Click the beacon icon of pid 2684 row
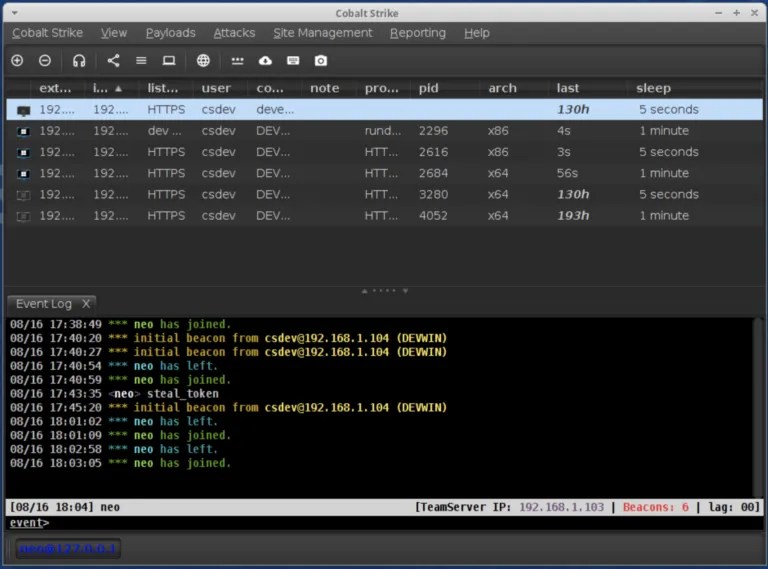Screen dimensions: 768x569 tap(23, 174)
